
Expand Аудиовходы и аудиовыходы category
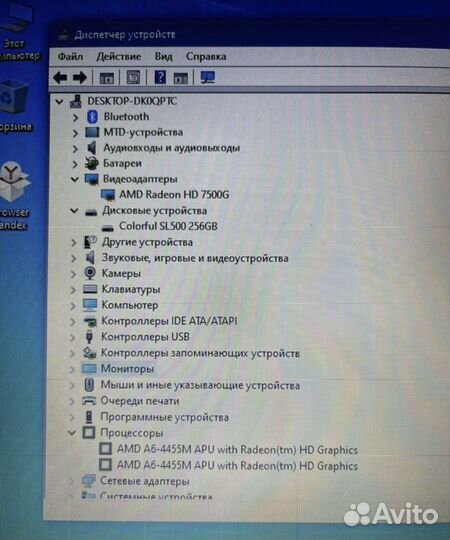click(75, 149)
